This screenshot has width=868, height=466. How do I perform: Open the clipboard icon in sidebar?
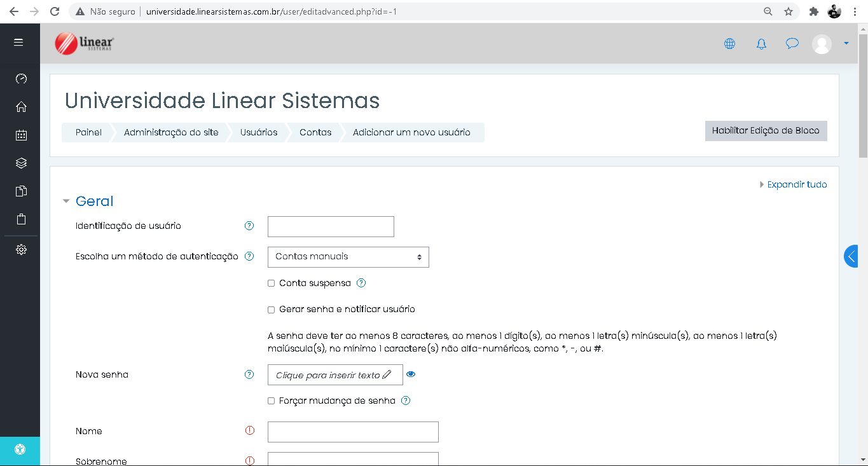pyautogui.click(x=21, y=219)
